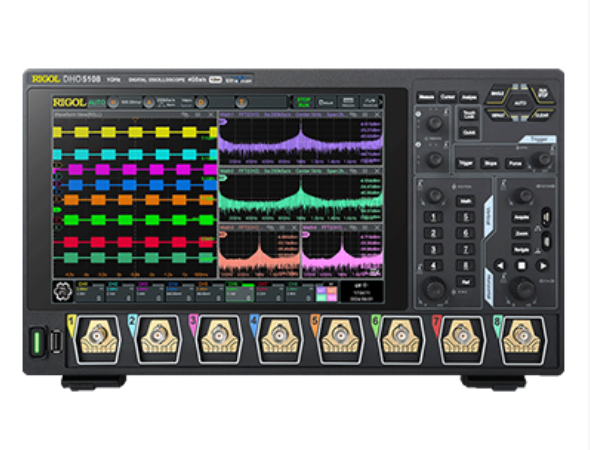Toggle channel 1 with front-panel key 1
The width and height of the screenshot is (590, 450).
pos(433,217)
